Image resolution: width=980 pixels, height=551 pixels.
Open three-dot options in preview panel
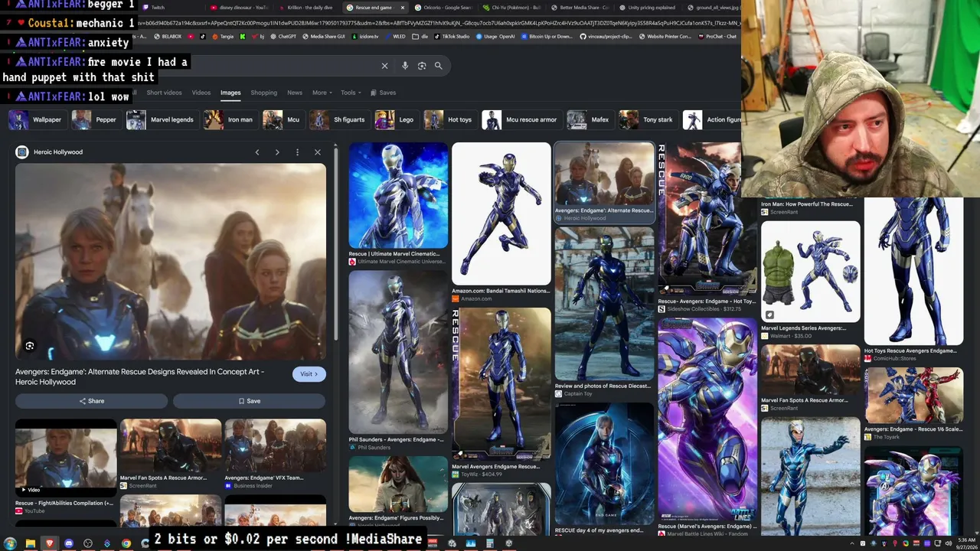click(x=297, y=152)
